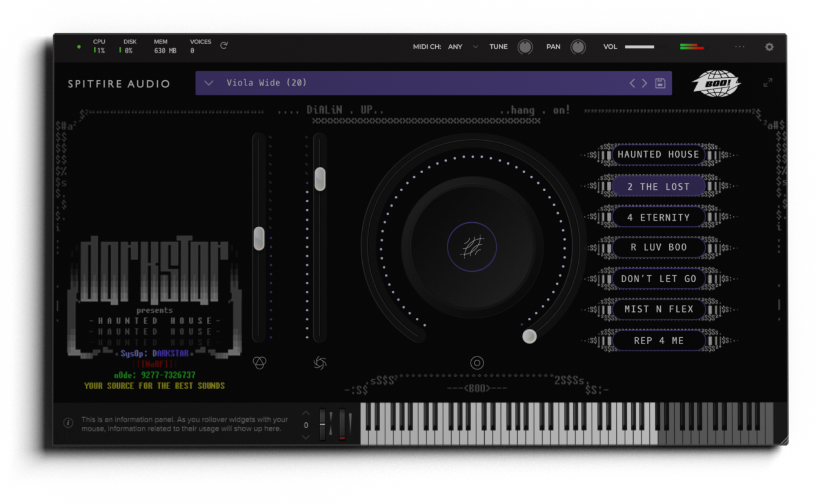Expand the Viola Wide preset dropdown

208,83
